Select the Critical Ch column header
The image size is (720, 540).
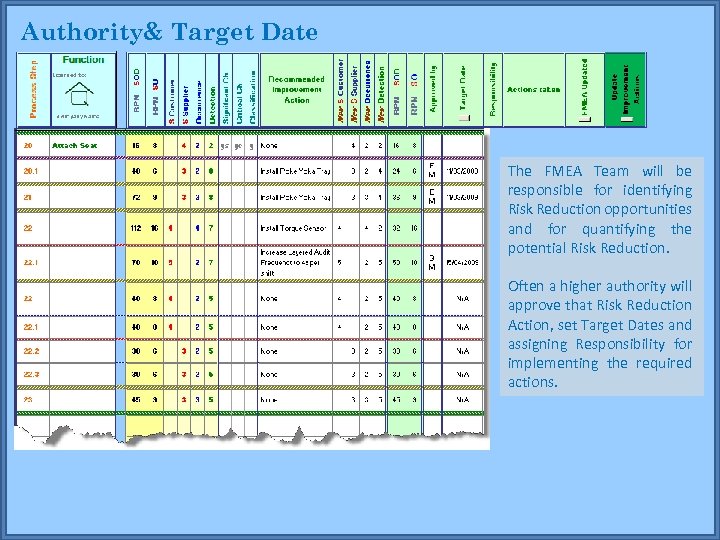tap(239, 90)
